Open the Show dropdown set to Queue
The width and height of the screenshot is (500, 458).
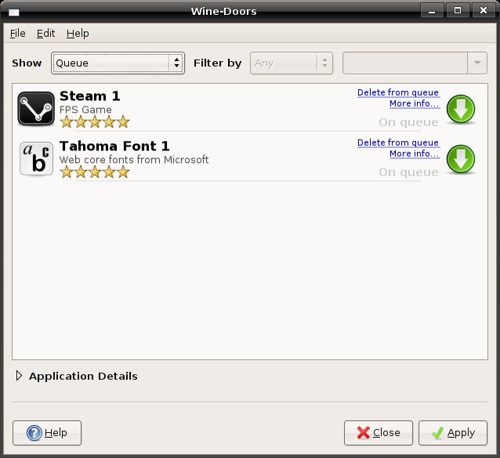pyautogui.click(x=118, y=63)
